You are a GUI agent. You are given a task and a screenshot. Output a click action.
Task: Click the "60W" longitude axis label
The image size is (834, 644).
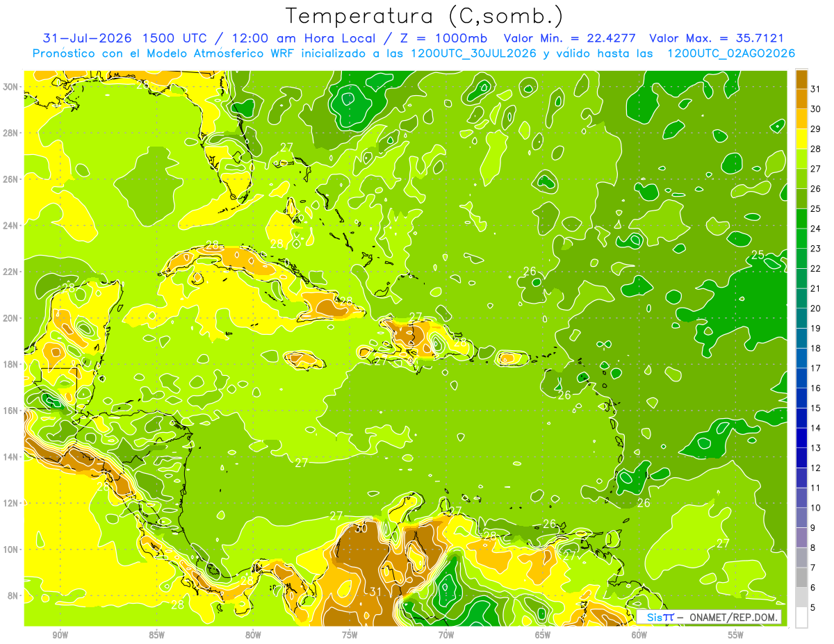point(639,635)
